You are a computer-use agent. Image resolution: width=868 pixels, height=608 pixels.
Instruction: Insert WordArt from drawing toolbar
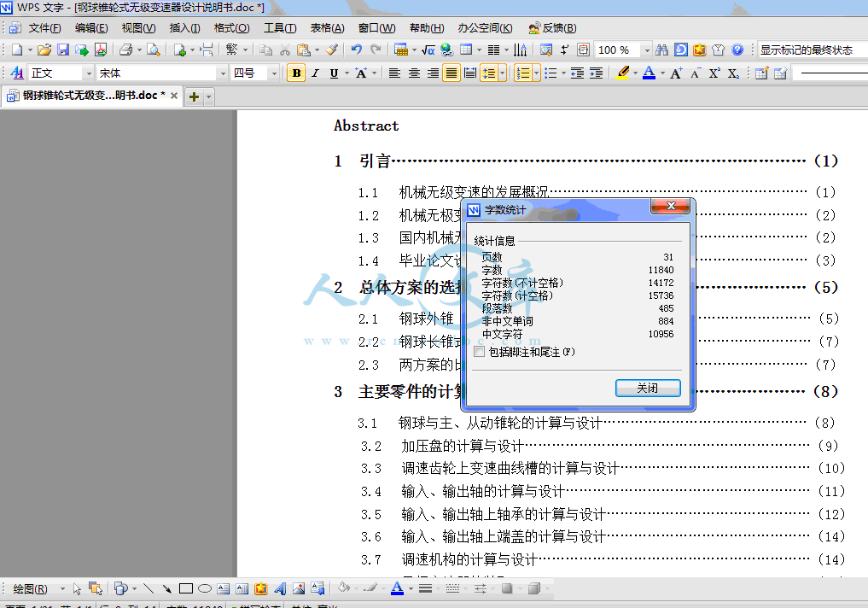coord(280,588)
